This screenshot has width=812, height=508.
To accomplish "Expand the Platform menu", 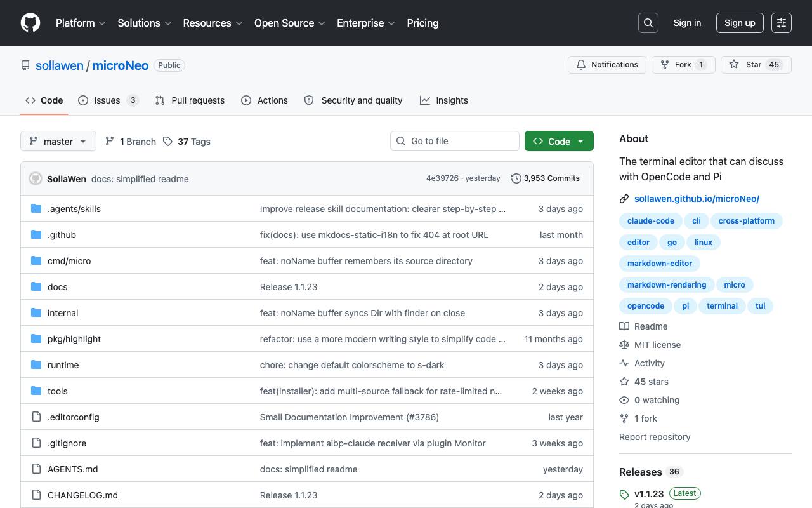I will pyautogui.click(x=81, y=23).
